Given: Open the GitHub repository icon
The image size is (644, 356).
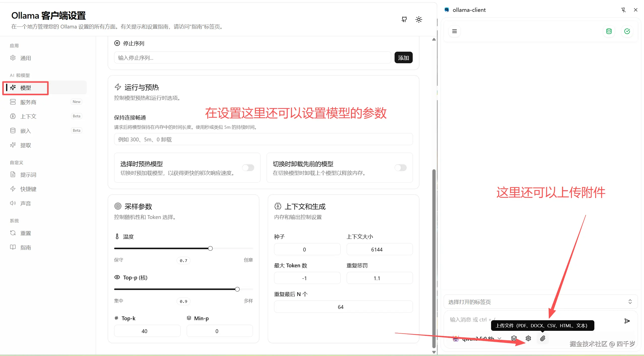Looking at the screenshot, I should (404, 19).
